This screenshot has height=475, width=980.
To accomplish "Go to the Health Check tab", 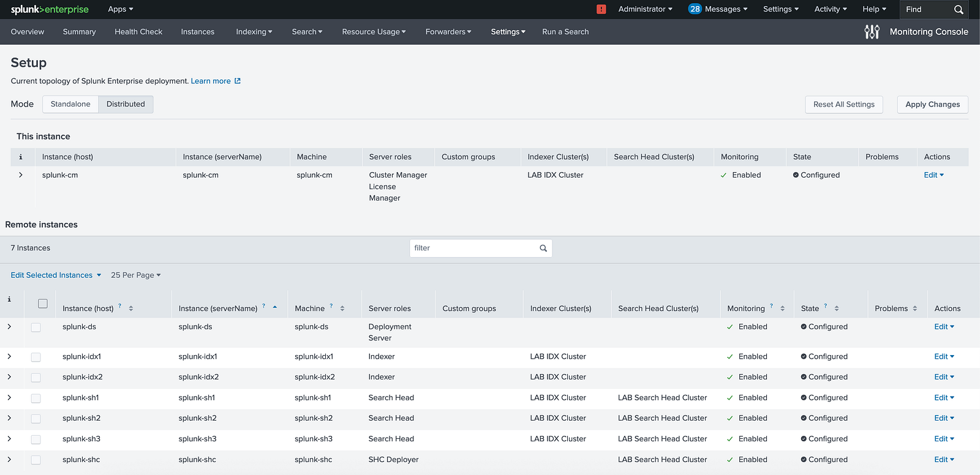I will pyautogui.click(x=138, y=32).
